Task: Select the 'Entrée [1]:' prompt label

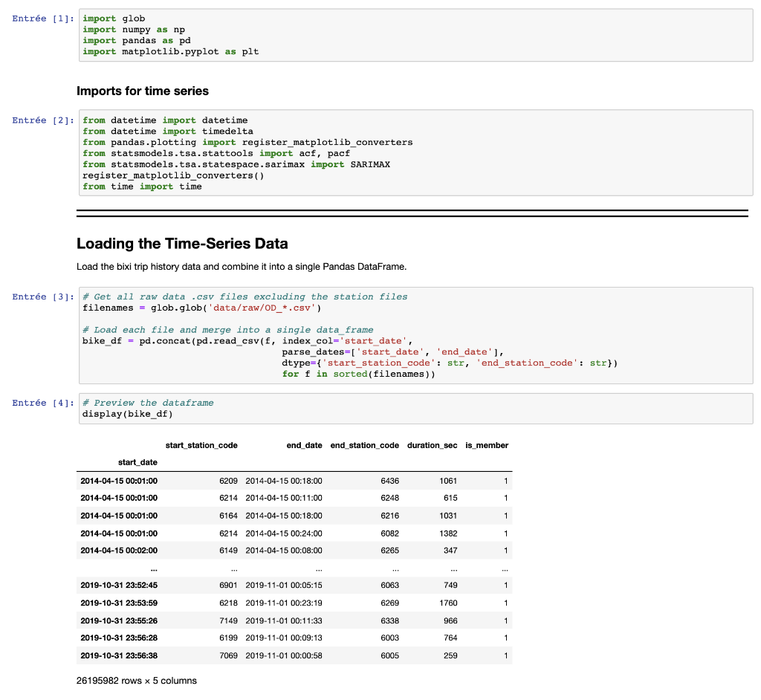Action: pos(43,19)
